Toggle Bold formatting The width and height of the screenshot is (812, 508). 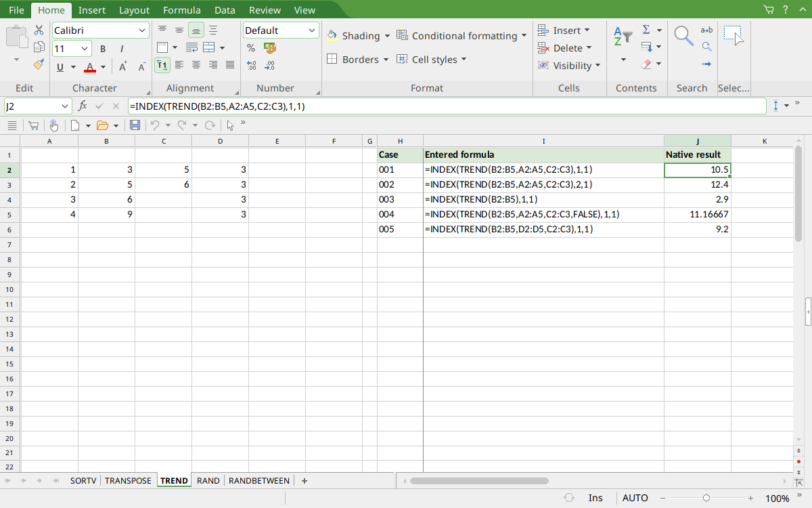[x=103, y=49]
